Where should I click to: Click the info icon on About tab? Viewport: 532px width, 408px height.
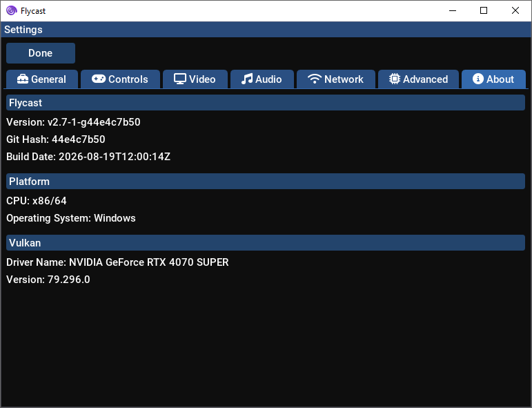477,79
